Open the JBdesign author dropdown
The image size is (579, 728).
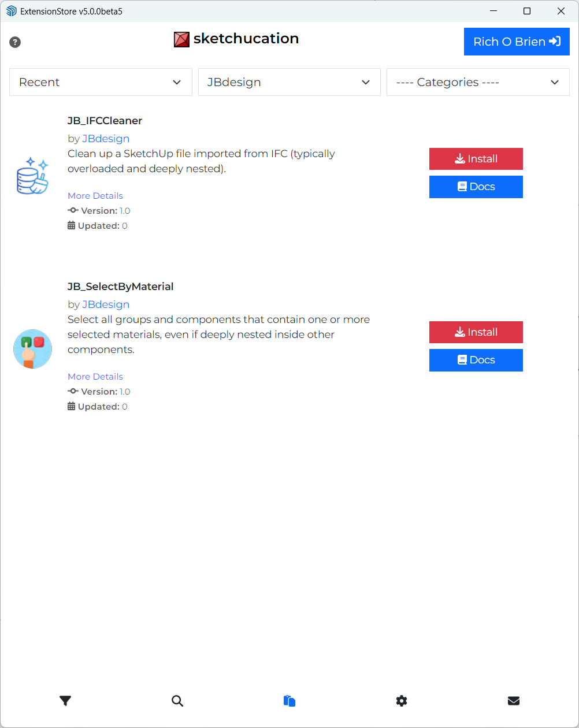click(x=289, y=82)
